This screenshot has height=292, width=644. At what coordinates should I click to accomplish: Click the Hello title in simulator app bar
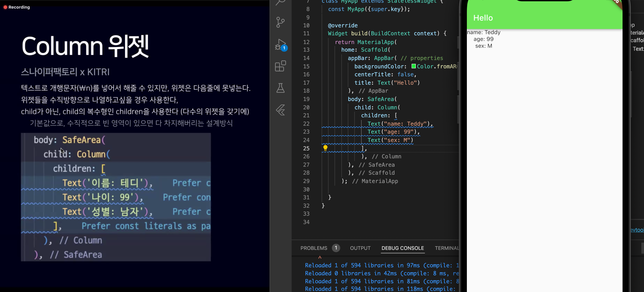[x=483, y=18]
